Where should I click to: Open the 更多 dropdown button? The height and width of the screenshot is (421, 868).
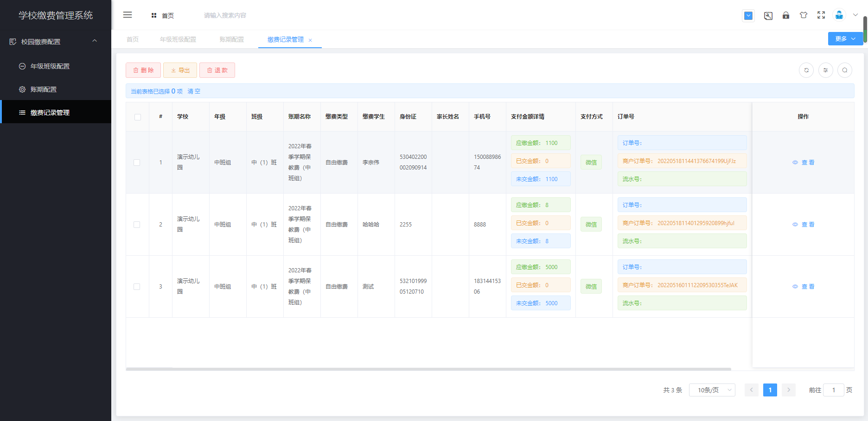click(845, 39)
